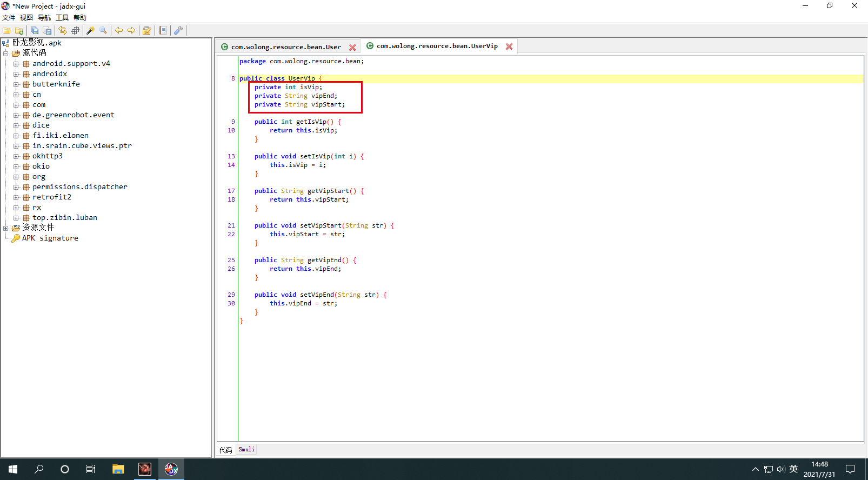Select the rx package

click(36, 208)
